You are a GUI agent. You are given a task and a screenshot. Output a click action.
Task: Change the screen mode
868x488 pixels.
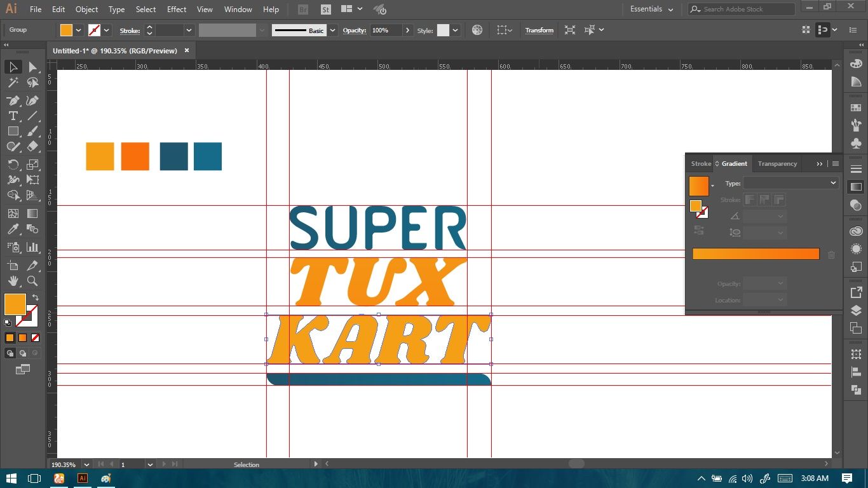point(23,369)
